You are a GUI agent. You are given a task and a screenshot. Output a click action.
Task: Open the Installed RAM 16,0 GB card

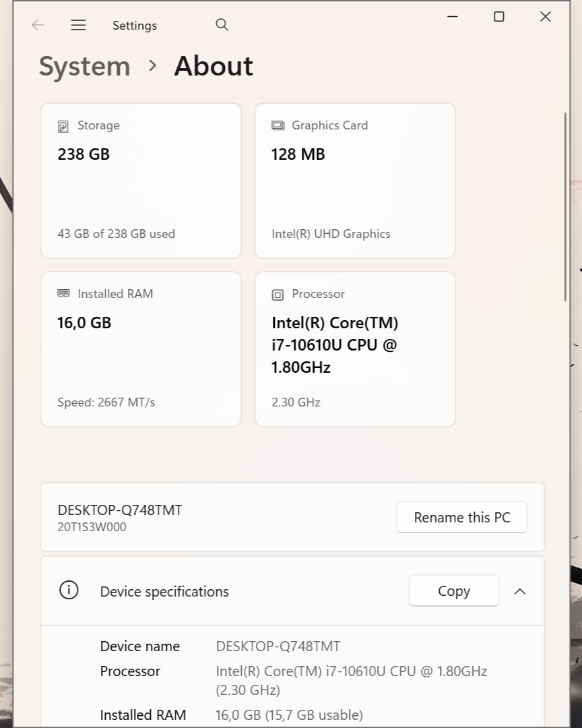click(141, 349)
